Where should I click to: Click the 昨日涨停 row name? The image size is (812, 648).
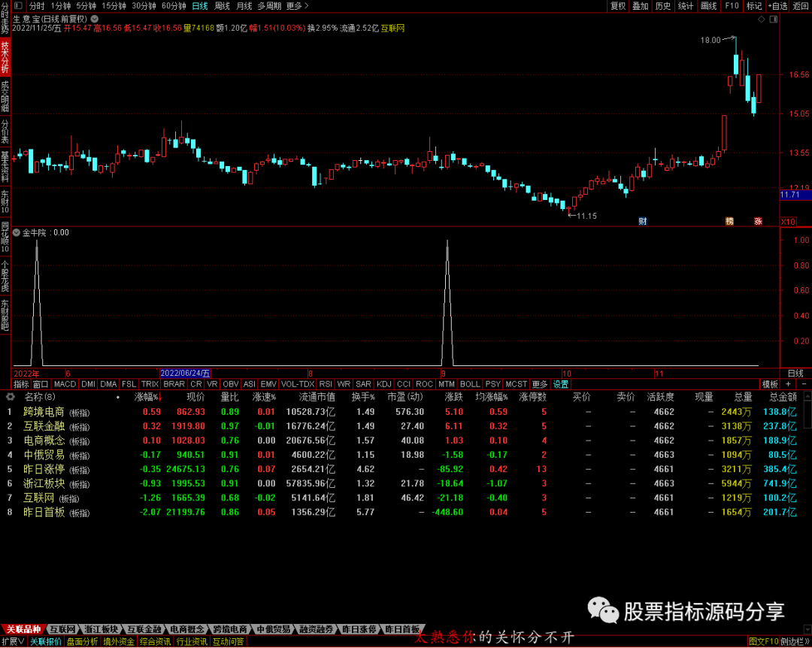44,469
